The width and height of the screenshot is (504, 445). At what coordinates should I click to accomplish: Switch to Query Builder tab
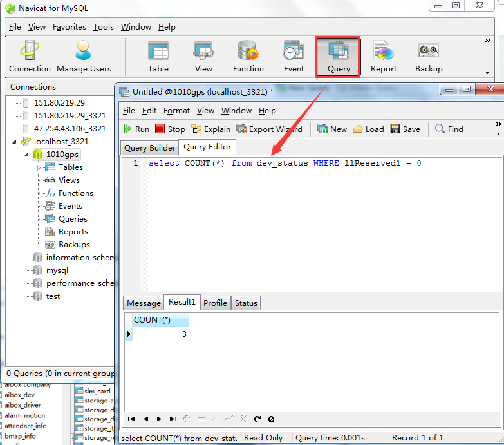(150, 148)
